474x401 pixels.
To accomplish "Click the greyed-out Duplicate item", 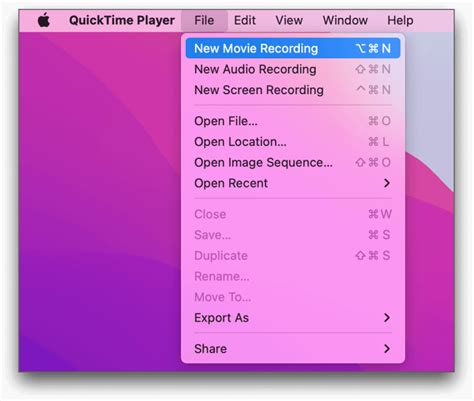I will pos(293,255).
